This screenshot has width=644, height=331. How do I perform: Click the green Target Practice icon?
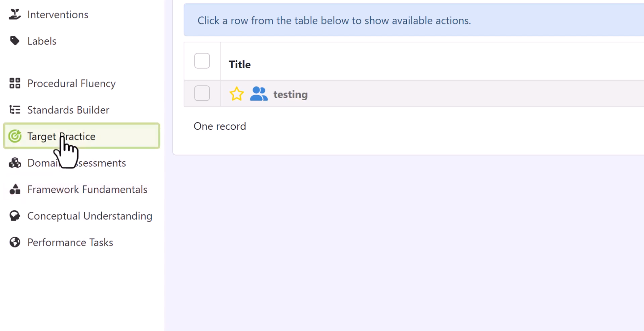tap(15, 136)
